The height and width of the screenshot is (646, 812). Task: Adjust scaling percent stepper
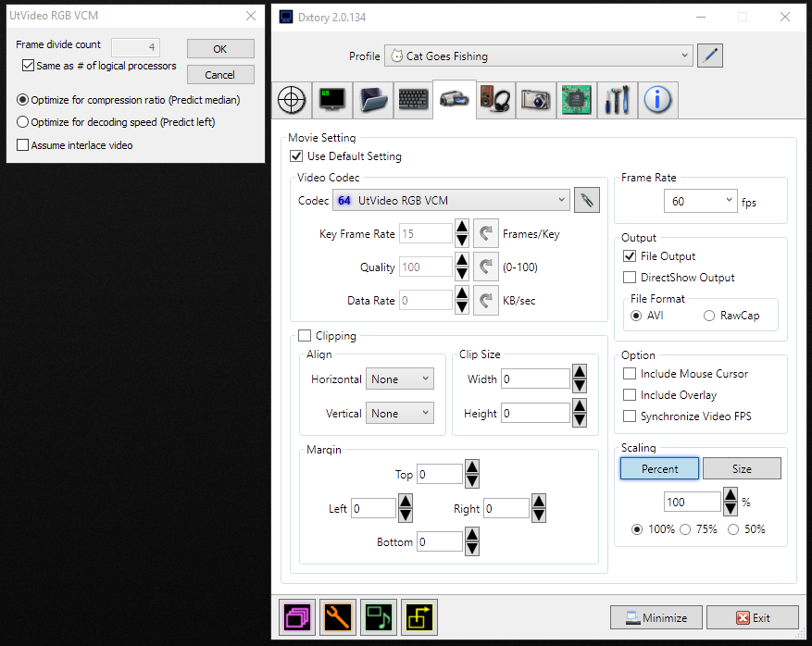pyautogui.click(x=731, y=502)
